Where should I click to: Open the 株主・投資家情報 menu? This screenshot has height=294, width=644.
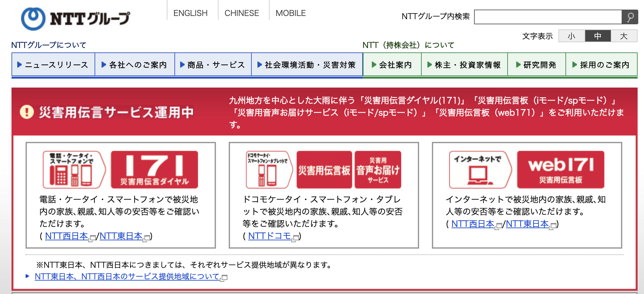click(464, 65)
